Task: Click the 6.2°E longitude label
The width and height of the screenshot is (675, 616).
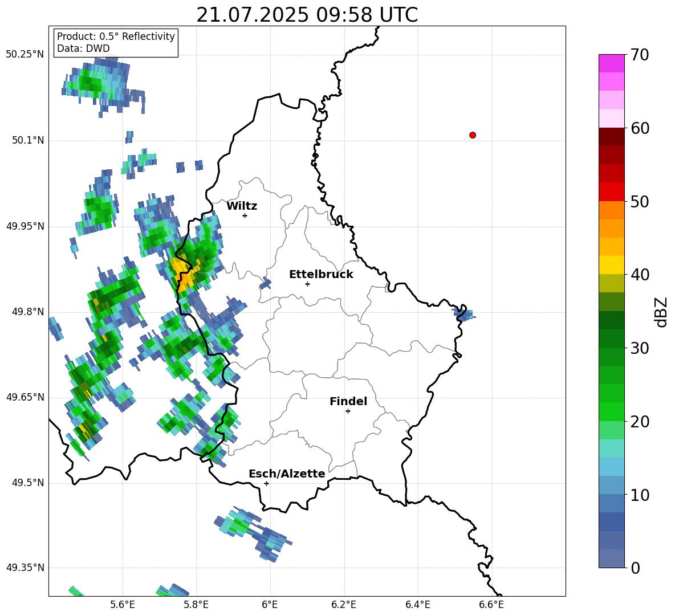Action: click(x=344, y=605)
